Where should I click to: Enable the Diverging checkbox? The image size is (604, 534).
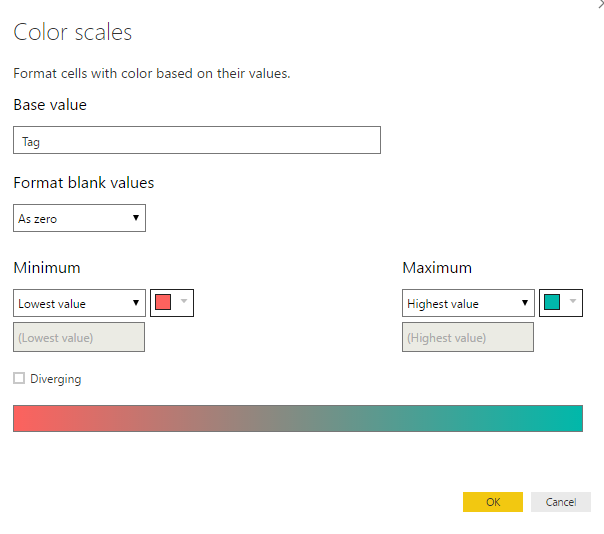tap(19, 378)
